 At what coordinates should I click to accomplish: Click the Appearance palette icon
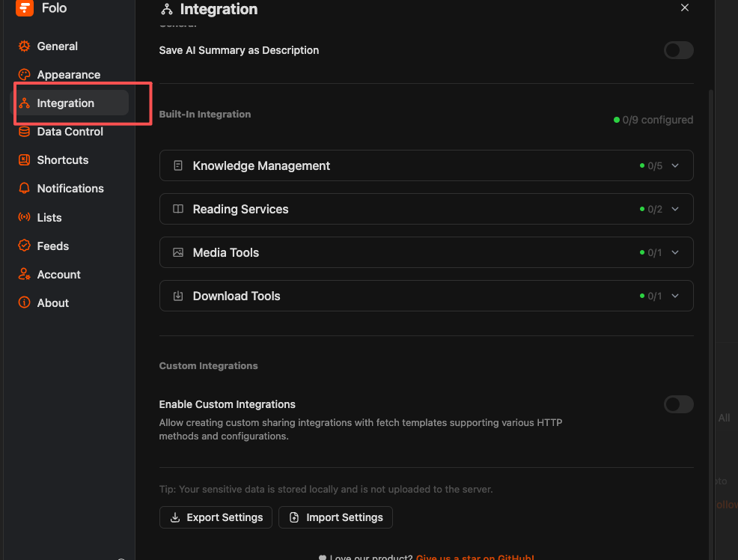pos(25,75)
